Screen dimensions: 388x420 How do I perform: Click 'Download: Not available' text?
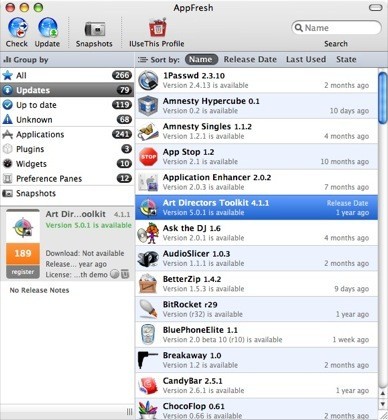click(85, 253)
